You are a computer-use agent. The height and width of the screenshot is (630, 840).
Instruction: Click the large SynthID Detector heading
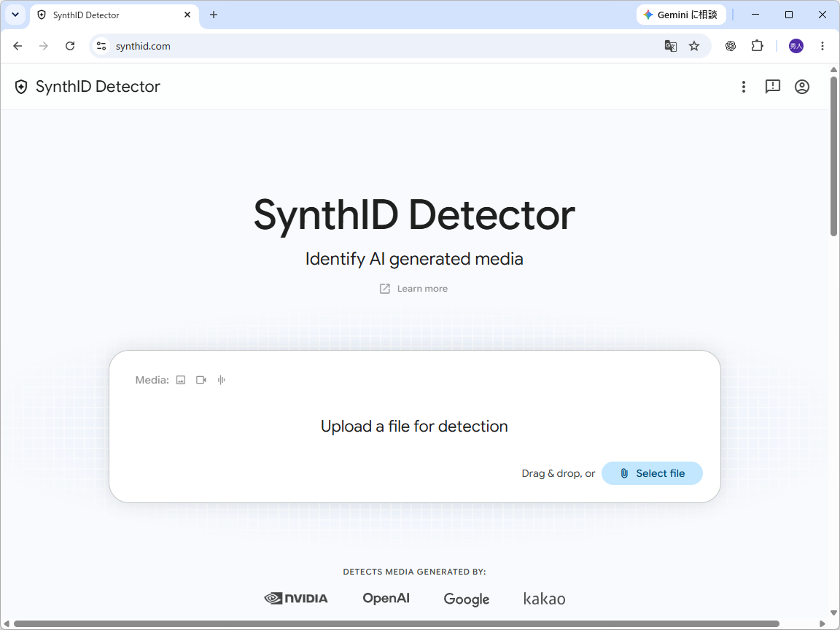[414, 215]
